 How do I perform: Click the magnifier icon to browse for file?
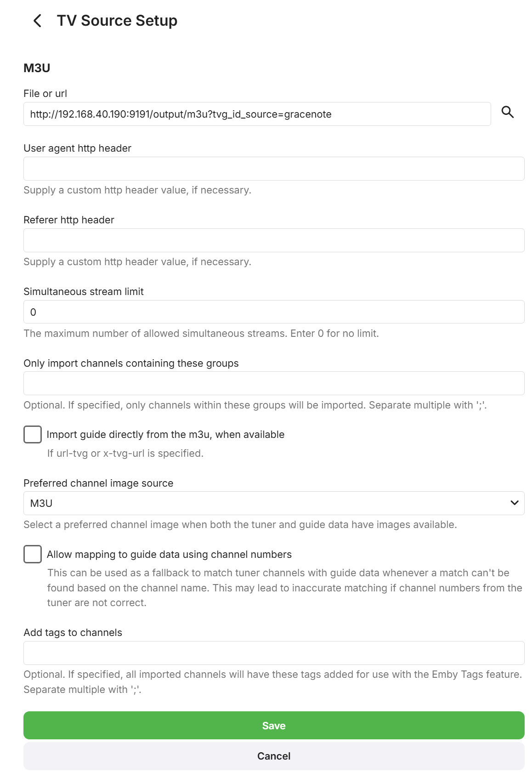507,112
